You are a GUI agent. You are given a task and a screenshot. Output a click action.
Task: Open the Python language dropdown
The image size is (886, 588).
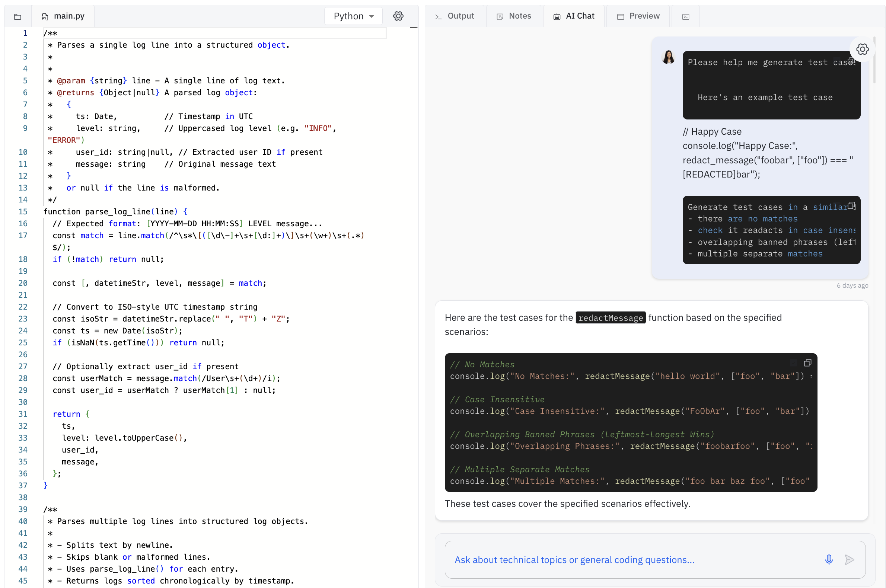353,16
